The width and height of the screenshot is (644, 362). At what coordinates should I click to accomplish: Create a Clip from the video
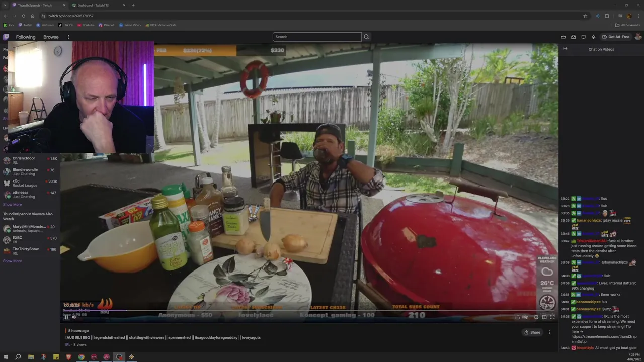point(522,317)
